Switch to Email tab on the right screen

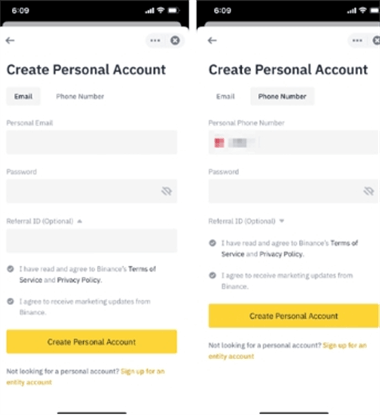pos(225,96)
